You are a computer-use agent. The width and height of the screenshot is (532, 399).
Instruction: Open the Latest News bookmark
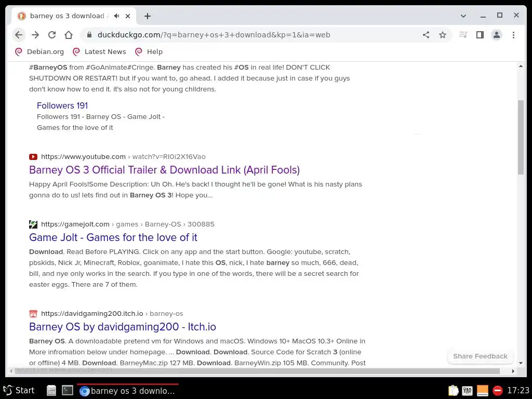coord(99,51)
